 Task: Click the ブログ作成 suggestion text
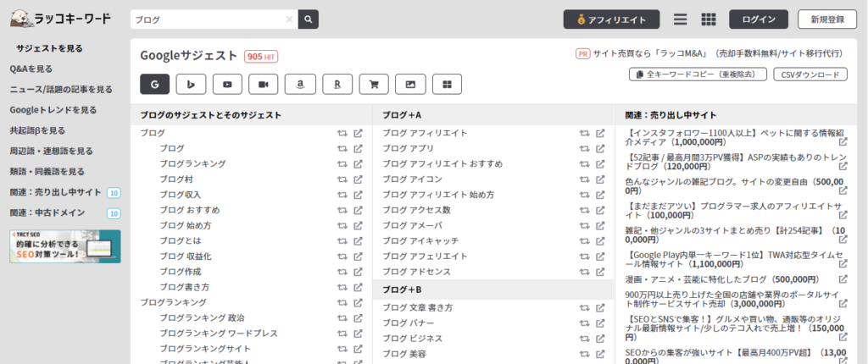pyautogui.click(x=181, y=272)
